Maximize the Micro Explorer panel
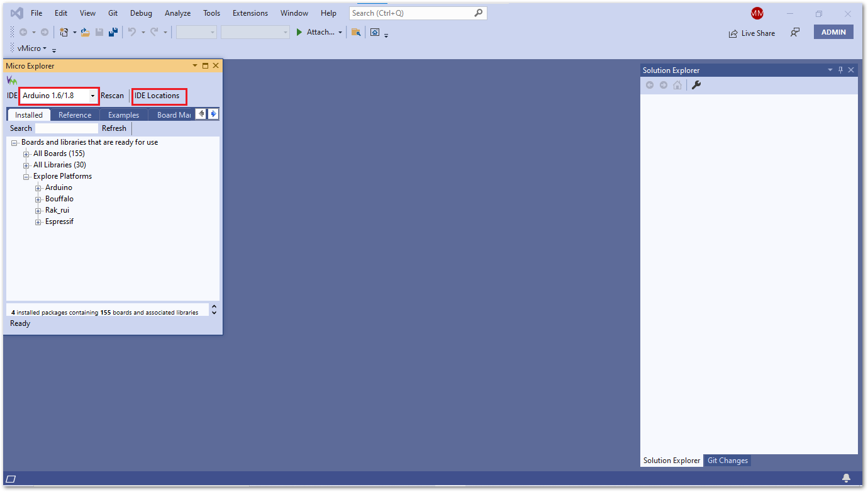 [x=205, y=65]
